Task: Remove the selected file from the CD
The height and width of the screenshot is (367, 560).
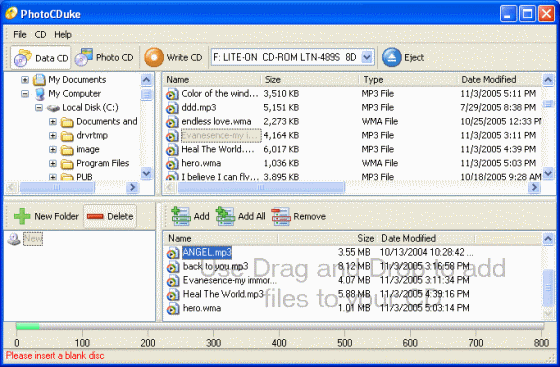Action: [299, 216]
